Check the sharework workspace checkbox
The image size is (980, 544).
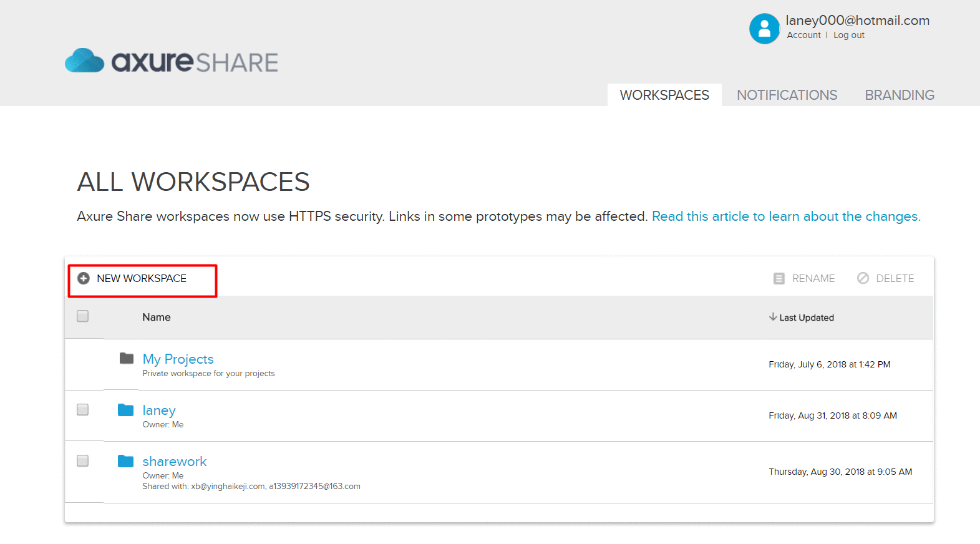[x=82, y=461]
